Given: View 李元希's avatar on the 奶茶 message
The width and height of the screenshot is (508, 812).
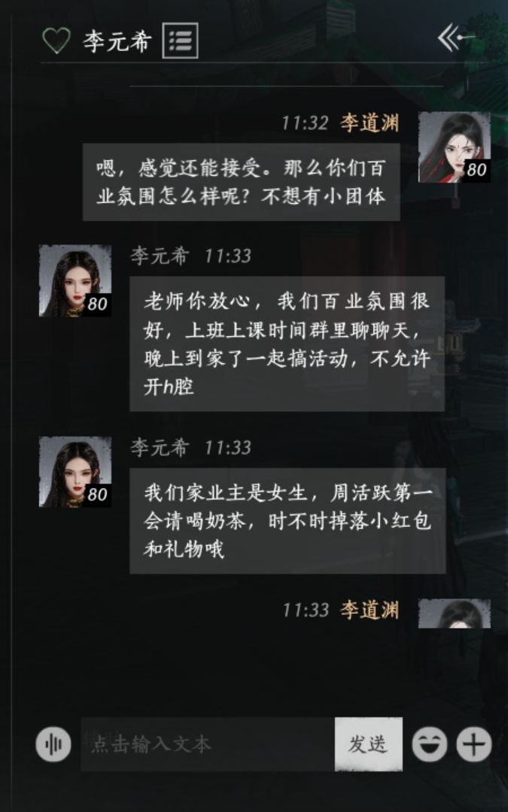Looking at the screenshot, I should pyautogui.click(x=75, y=471).
